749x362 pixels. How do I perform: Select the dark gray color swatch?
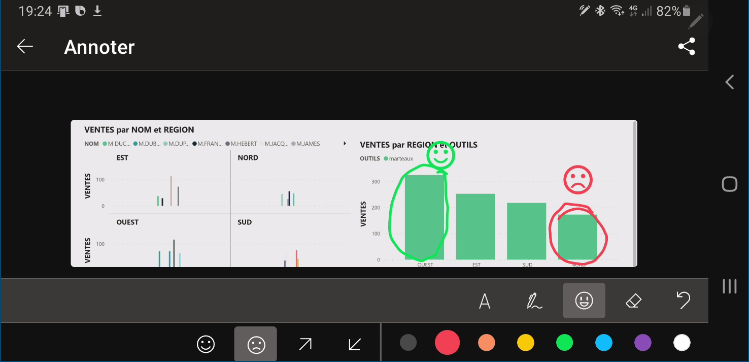pyautogui.click(x=408, y=342)
